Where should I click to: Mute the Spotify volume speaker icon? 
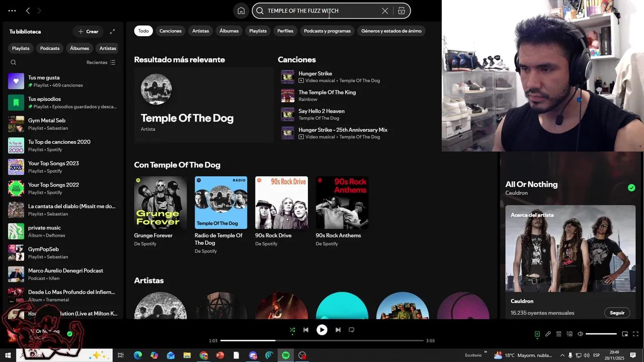click(580, 334)
